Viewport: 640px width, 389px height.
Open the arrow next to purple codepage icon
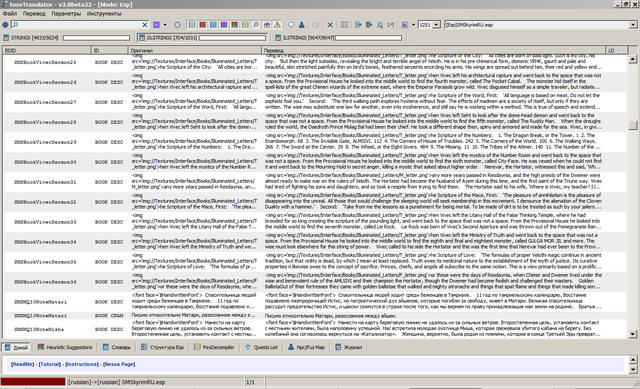click(x=413, y=25)
